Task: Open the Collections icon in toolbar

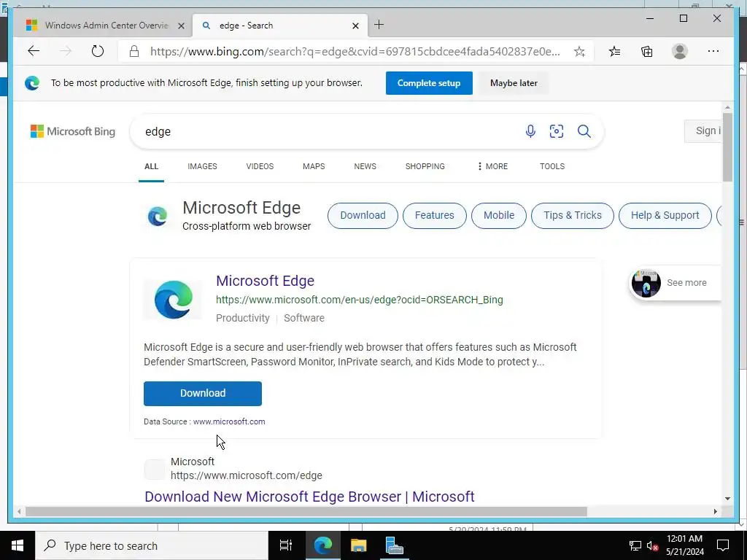Action: click(x=646, y=52)
